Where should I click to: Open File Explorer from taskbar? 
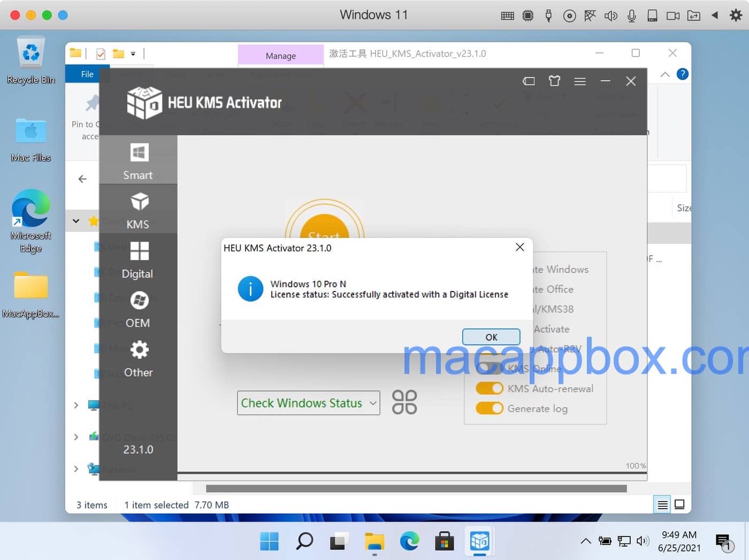point(374,541)
